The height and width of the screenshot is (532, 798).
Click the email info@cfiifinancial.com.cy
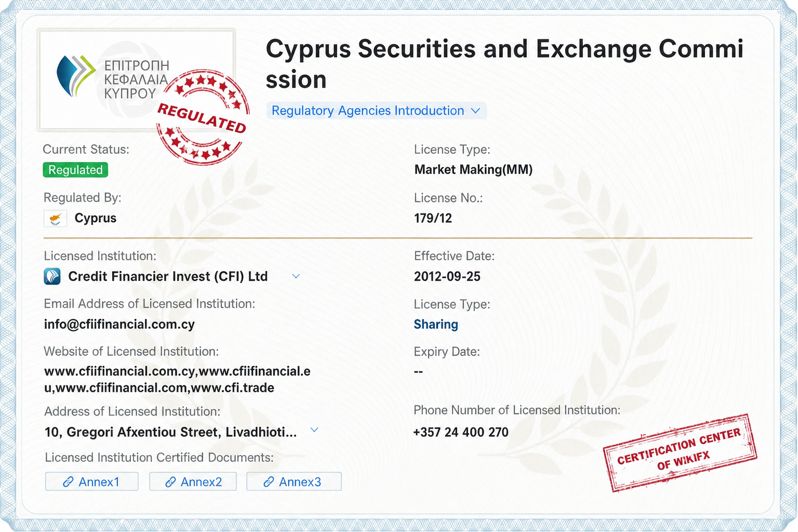119,325
